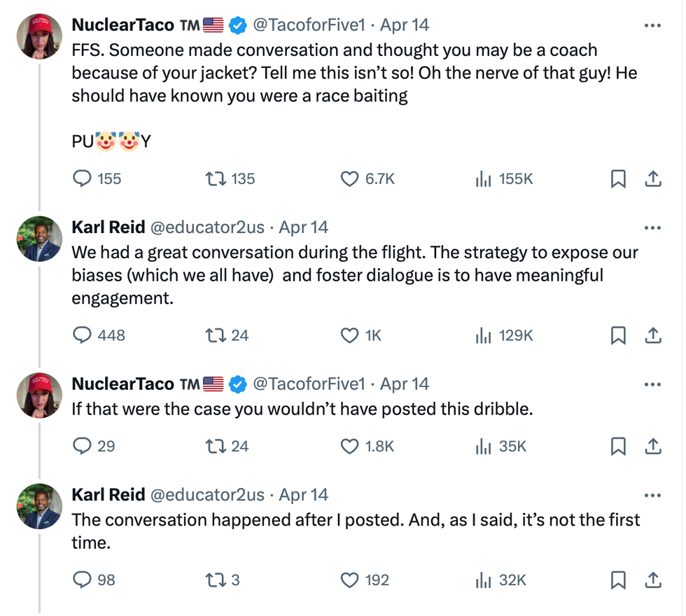View analytics for the 32K views tweet
Image resolution: width=686 pixels, height=616 pixels.
click(x=484, y=580)
